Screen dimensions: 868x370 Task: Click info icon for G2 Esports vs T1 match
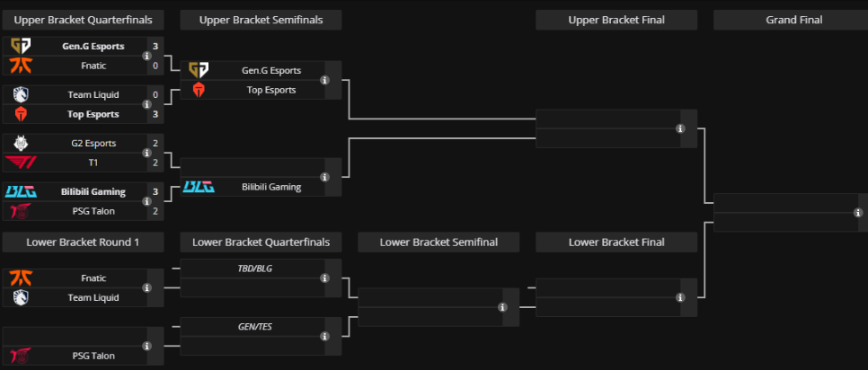pos(146,153)
